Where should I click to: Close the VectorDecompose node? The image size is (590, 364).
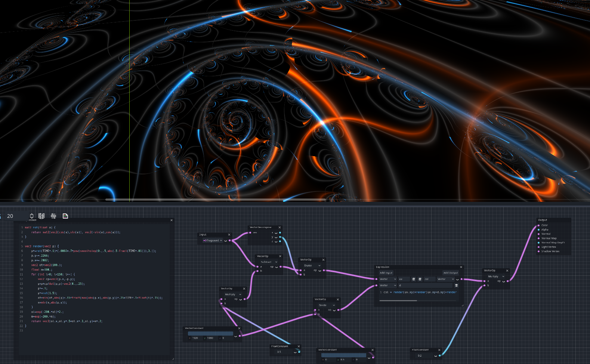tap(279, 227)
